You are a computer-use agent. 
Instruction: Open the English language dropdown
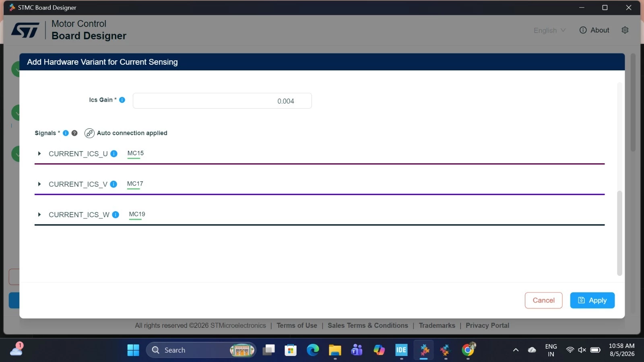pyautogui.click(x=549, y=31)
